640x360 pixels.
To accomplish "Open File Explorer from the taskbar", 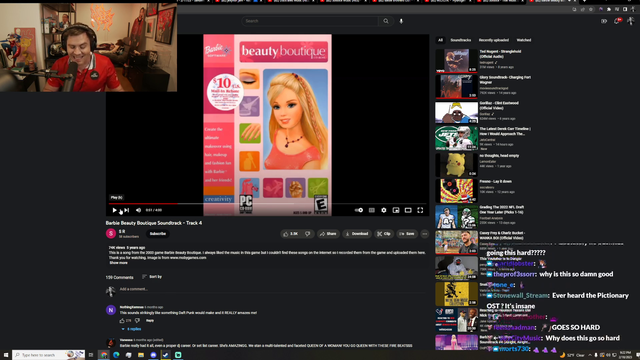I will (141, 355).
